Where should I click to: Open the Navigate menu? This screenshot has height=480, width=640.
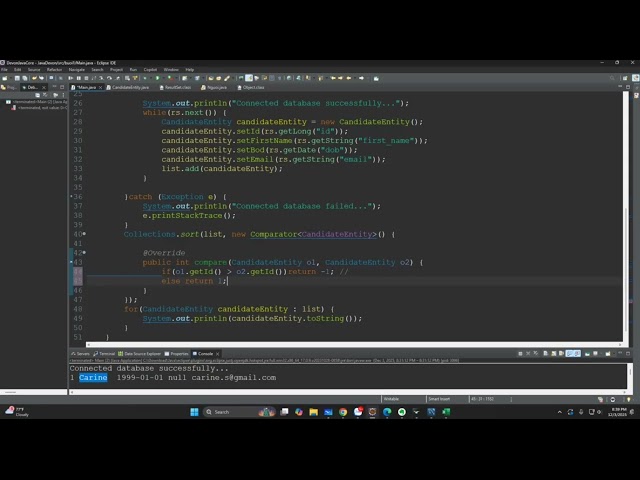click(76, 70)
